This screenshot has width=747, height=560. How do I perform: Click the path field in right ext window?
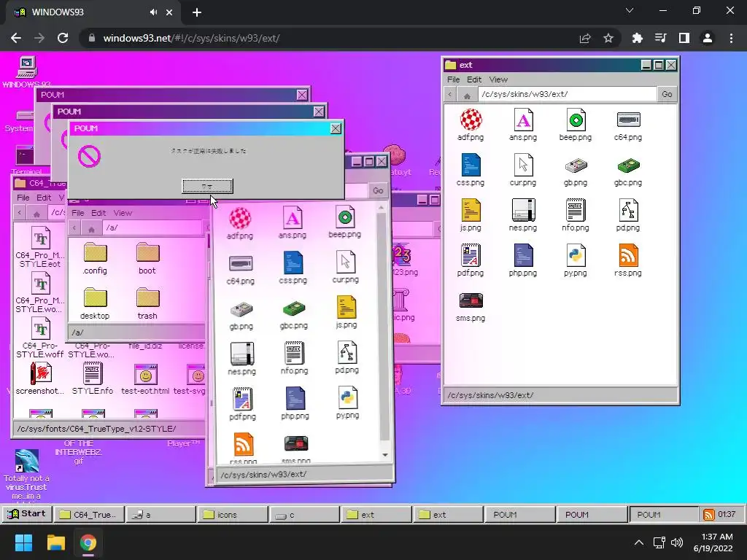[567, 94]
